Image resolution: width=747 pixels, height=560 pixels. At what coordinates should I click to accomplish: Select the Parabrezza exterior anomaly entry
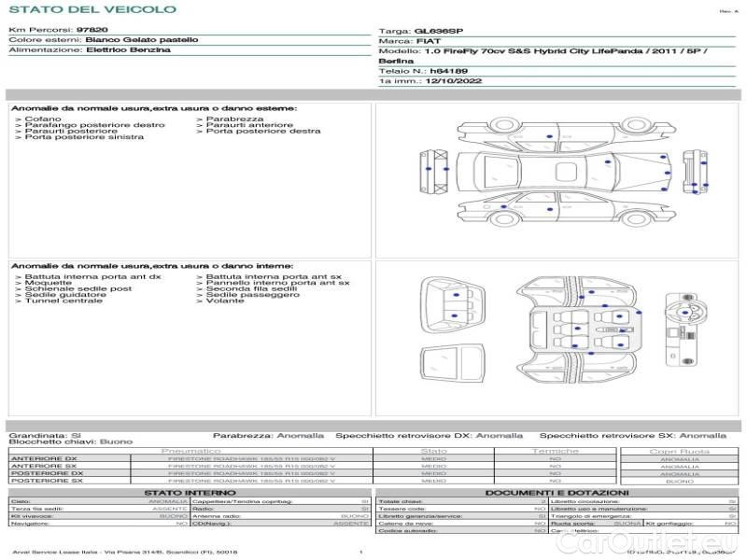pyautogui.click(x=234, y=119)
